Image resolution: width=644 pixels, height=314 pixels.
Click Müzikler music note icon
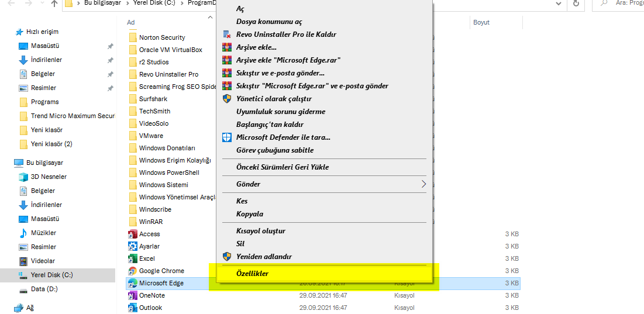[x=23, y=233]
